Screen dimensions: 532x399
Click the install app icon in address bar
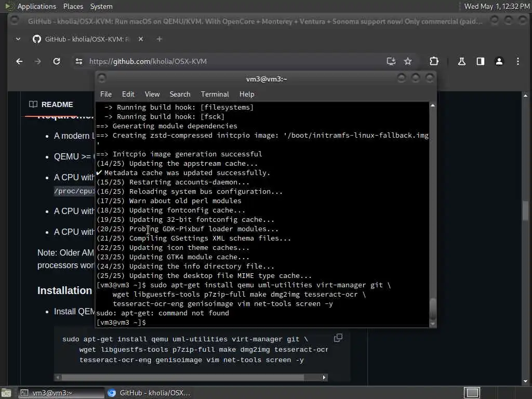(391, 61)
